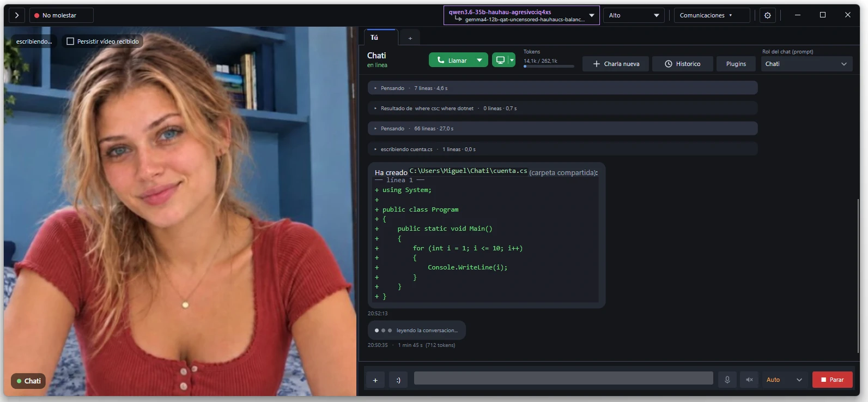This screenshot has width=868, height=402.
Task: Click the microphone icon in the message bar
Action: [x=727, y=380]
